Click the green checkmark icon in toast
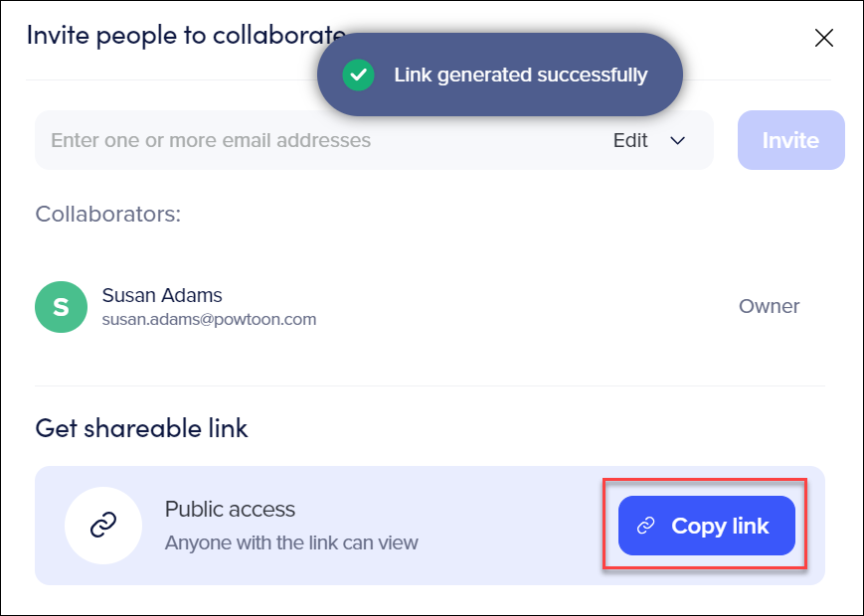Image resolution: width=864 pixels, height=616 pixels. (x=358, y=75)
